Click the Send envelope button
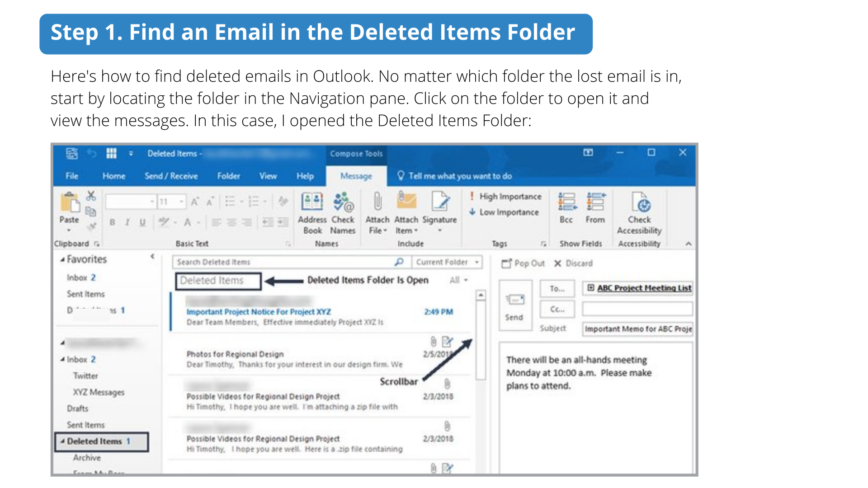The width and height of the screenshot is (868, 488). pos(515,300)
